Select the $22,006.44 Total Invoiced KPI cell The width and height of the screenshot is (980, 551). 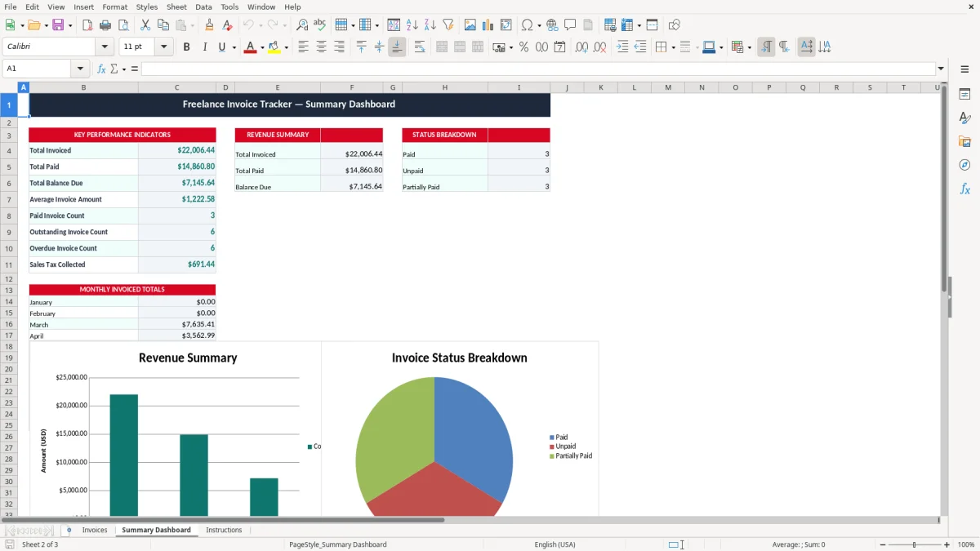click(x=177, y=150)
